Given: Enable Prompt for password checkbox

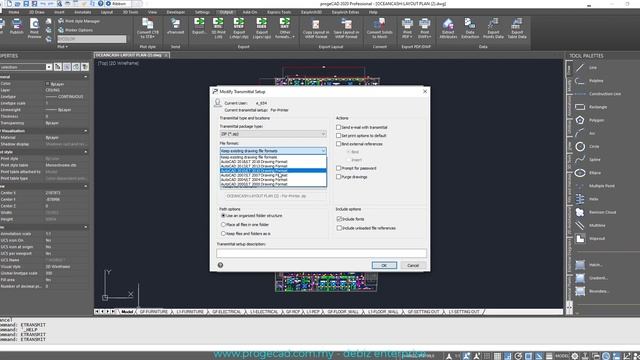Looking at the screenshot, I should (338, 168).
